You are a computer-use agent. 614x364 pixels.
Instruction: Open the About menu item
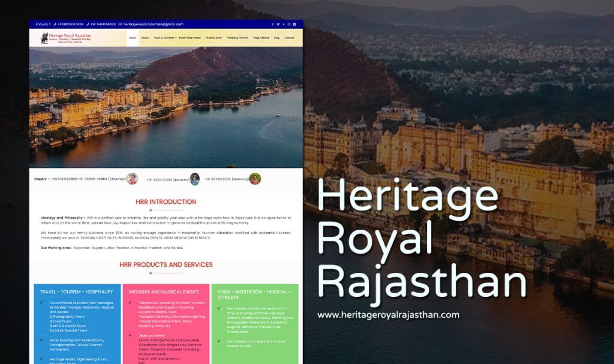(x=145, y=38)
